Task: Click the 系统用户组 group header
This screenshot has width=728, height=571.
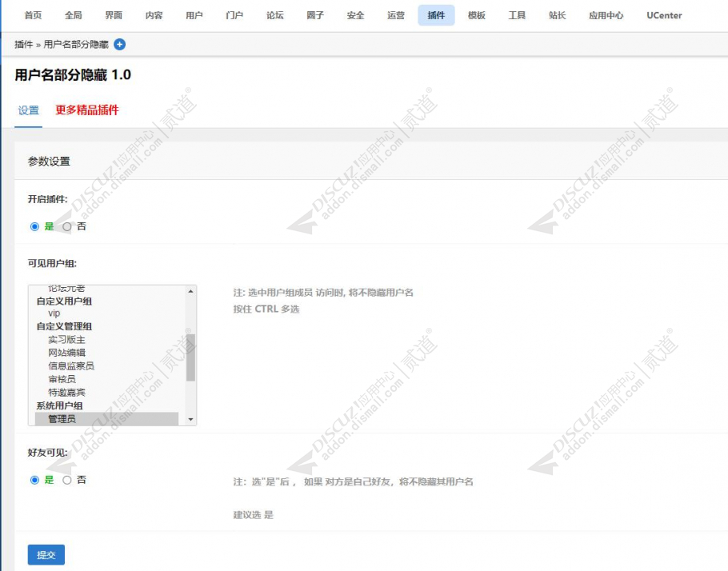Action: (59, 405)
